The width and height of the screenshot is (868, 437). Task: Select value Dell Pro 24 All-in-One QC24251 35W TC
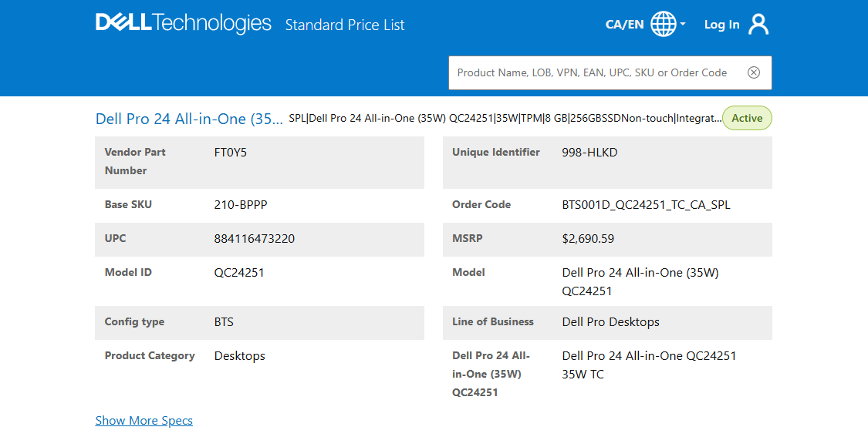point(650,365)
